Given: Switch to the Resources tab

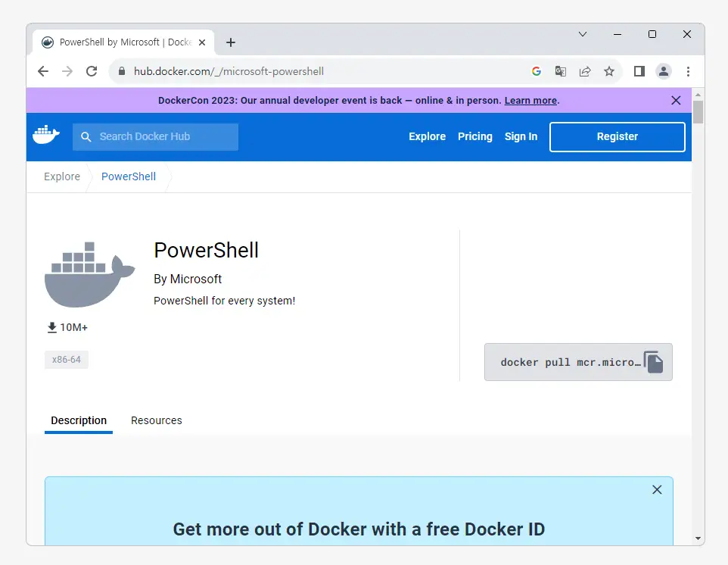Looking at the screenshot, I should [156, 420].
